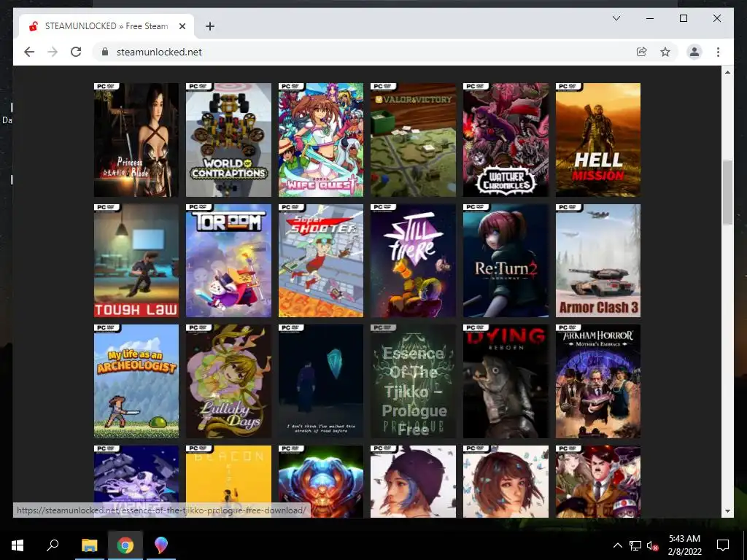The width and height of the screenshot is (747, 560).
Task: Open My Life as an Archeologist cover
Action: click(136, 381)
